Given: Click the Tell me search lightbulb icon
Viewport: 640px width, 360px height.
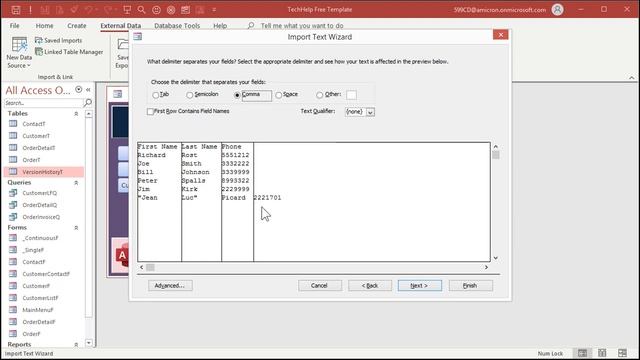Looking at the screenshot, I should pos(251,26).
